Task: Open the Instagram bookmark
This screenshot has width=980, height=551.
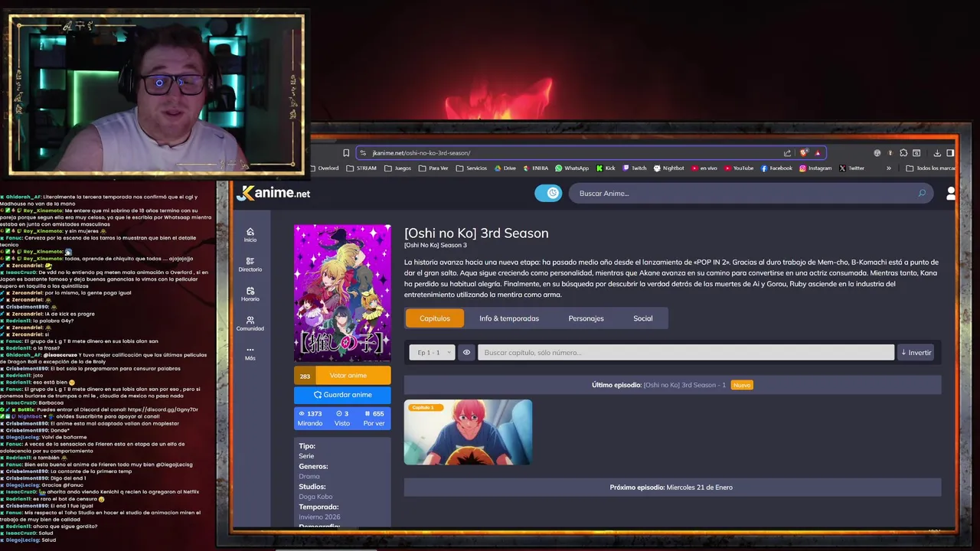Action: (815, 168)
